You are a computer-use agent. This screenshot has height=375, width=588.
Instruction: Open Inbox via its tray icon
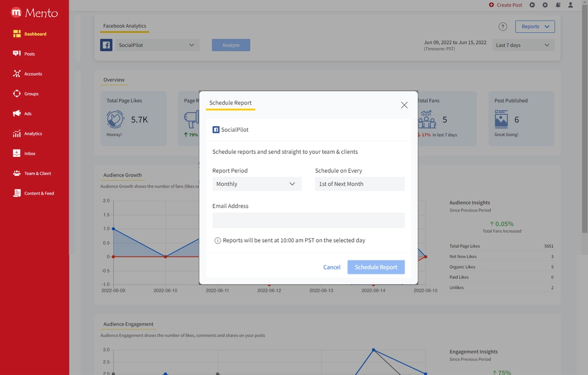(17, 153)
